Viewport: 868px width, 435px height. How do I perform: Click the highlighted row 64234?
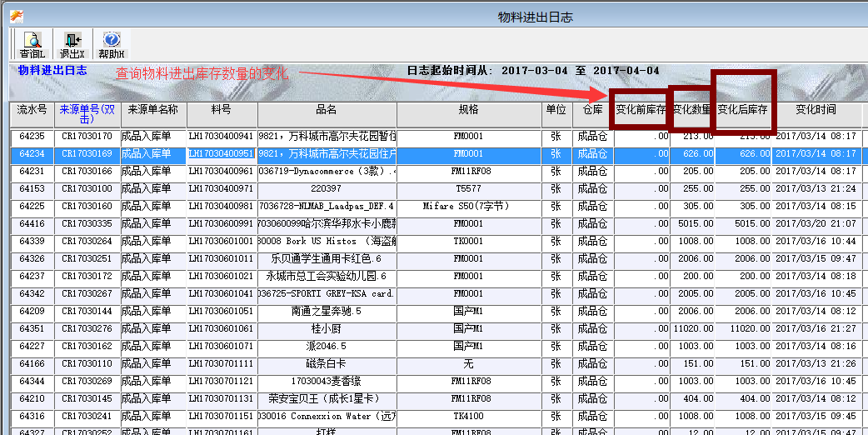tap(32, 153)
